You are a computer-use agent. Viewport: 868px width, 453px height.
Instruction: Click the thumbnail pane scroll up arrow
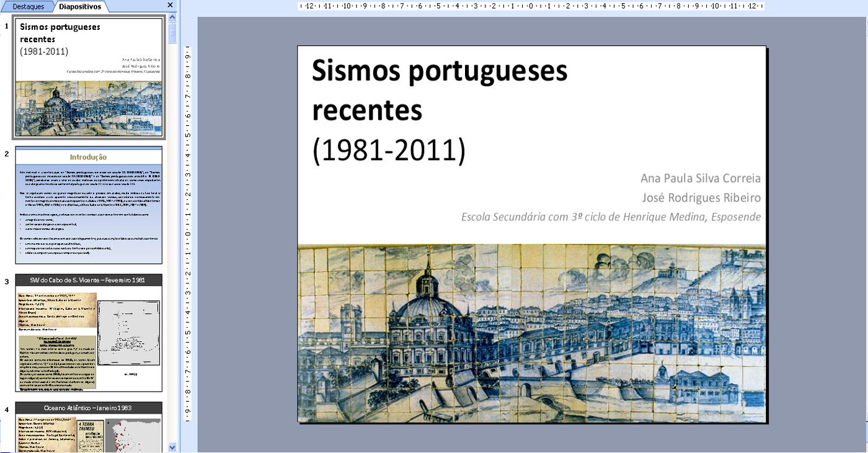172,19
